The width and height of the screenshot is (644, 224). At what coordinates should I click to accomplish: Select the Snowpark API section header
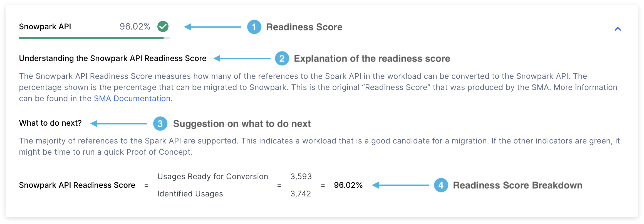coord(45,27)
